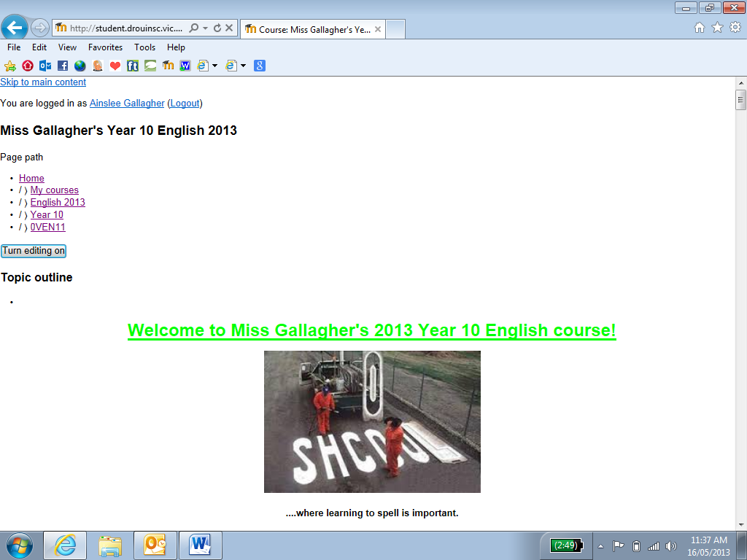The image size is (747, 560).
Task: Refresh the page with the reload icon
Action: pos(217,28)
